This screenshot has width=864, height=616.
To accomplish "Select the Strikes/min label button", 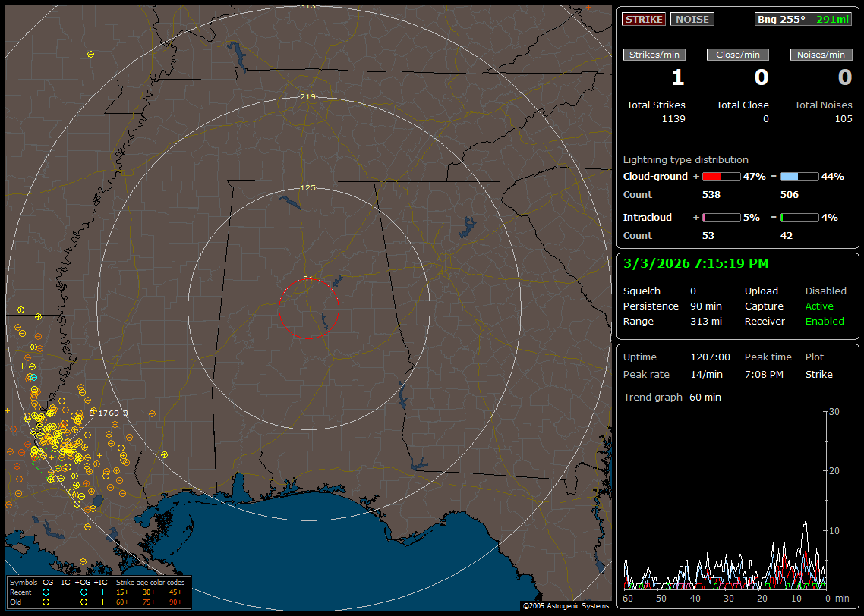I will coord(654,55).
